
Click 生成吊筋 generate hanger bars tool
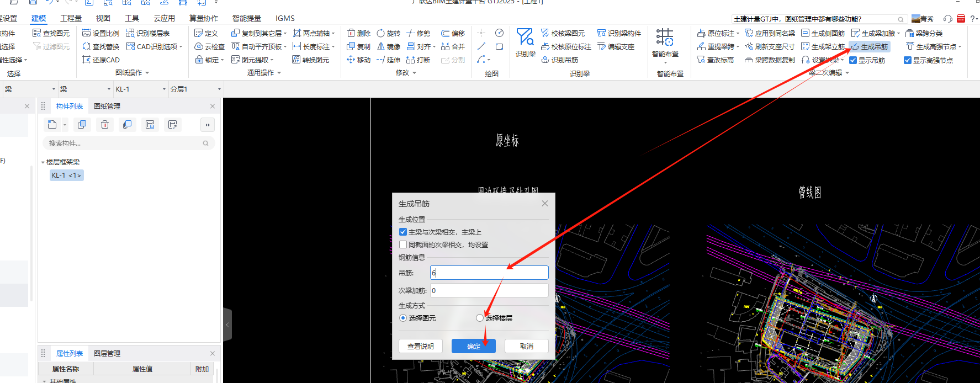point(869,46)
